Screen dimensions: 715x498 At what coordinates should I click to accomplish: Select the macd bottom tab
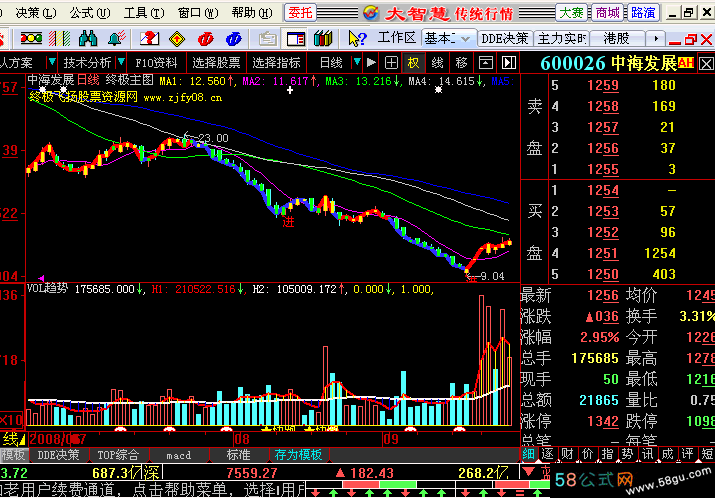[x=178, y=455]
